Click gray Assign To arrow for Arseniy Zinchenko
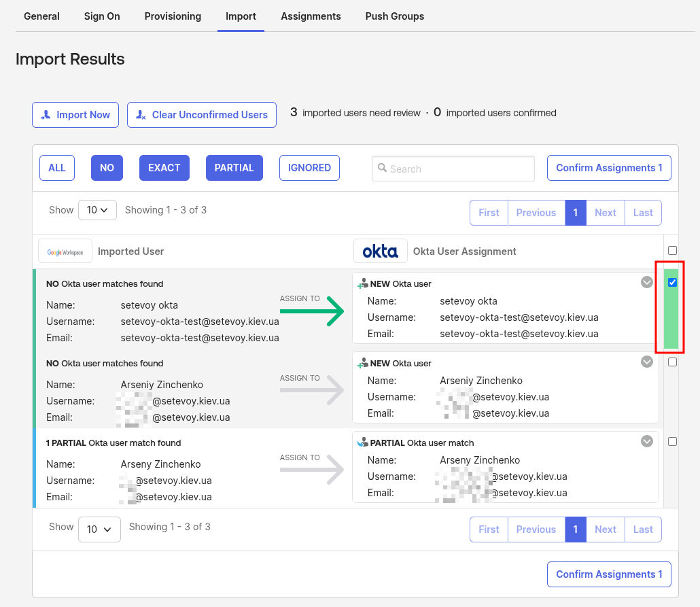Viewport: 700px width, 607px height. point(313,390)
